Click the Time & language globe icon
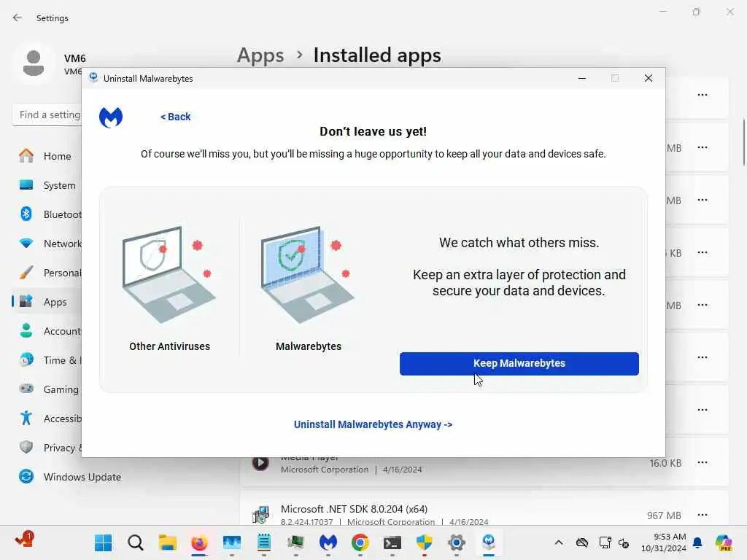The height and width of the screenshot is (560, 747). 26,359
